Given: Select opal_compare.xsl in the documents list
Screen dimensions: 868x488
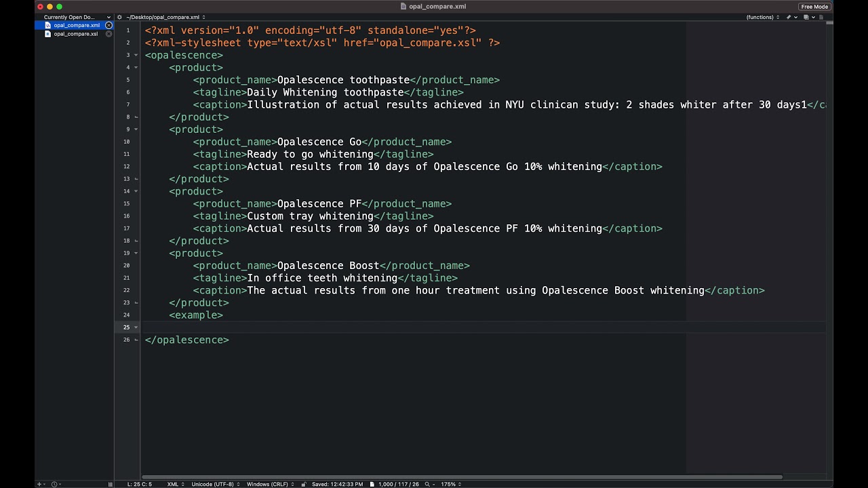Looking at the screenshot, I should pyautogui.click(x=76, y=34).
